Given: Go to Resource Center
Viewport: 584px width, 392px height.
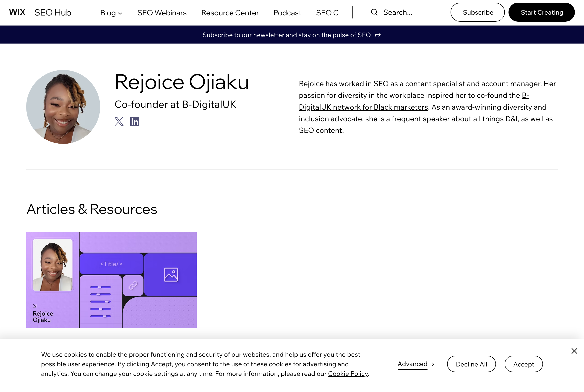Looking at the screenshot, I should pos(230,13).
